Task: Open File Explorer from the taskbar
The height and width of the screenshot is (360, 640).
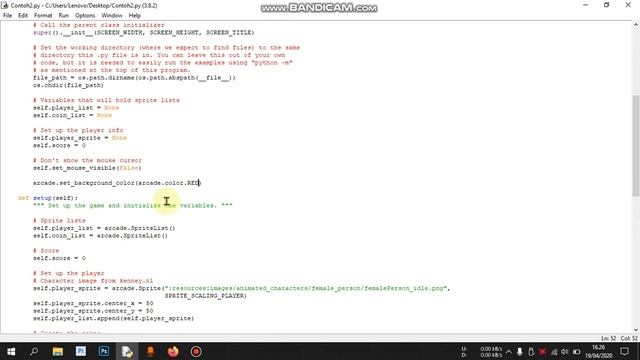Action: 58,351
